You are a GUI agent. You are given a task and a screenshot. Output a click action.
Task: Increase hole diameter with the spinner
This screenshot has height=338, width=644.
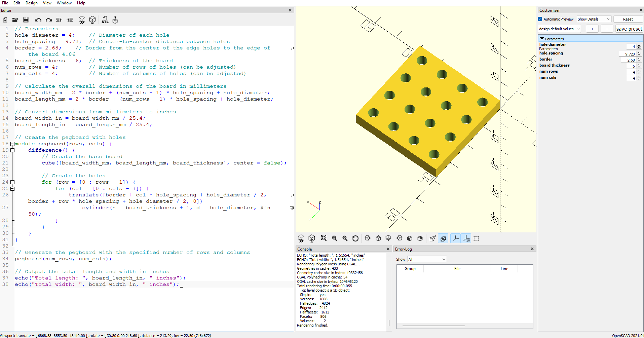pyautogui.click(x=639, y=45)
